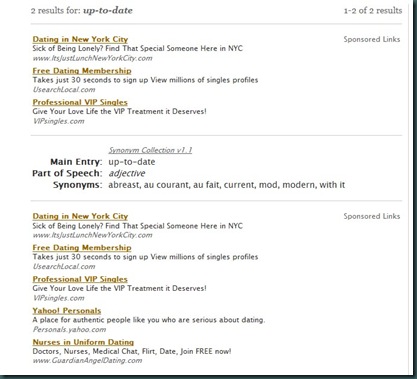
Task: Open the Yahoo! Personals ad link
Action: click(67, 311)
